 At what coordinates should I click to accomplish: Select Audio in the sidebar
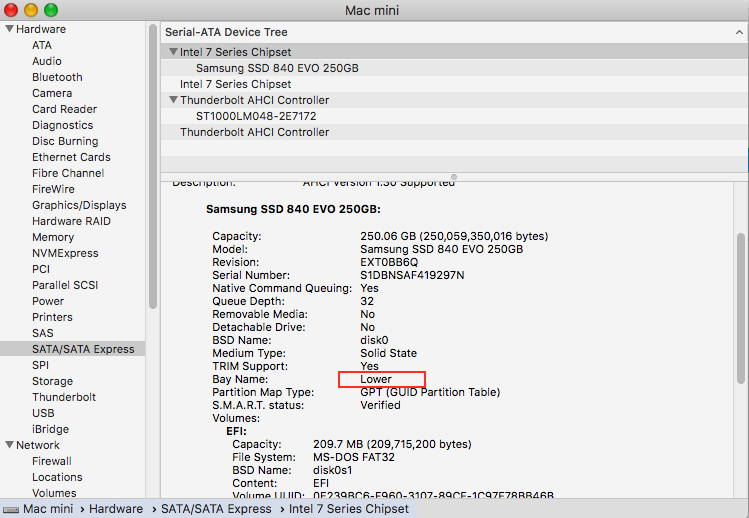(x=47, y=61)
